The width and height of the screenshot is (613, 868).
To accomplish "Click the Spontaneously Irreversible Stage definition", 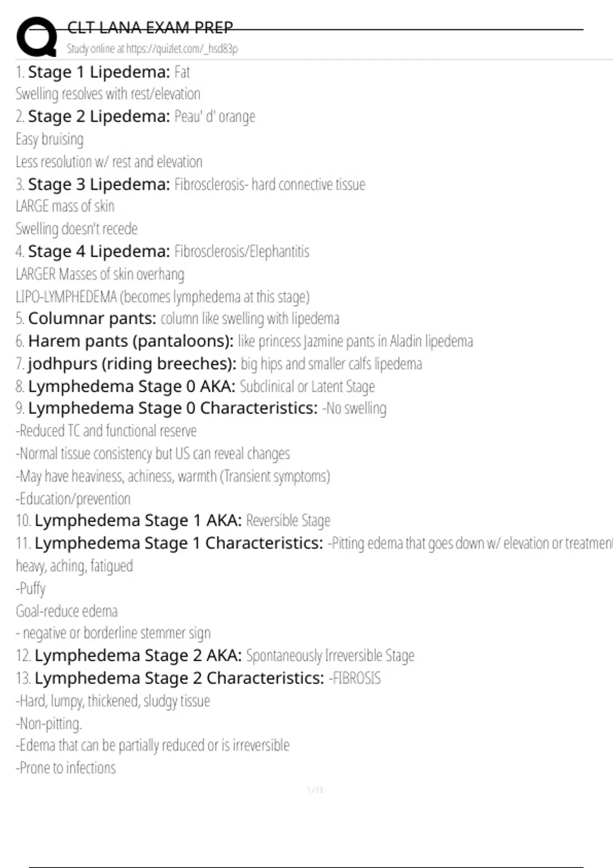I will [x=330, y=656].
